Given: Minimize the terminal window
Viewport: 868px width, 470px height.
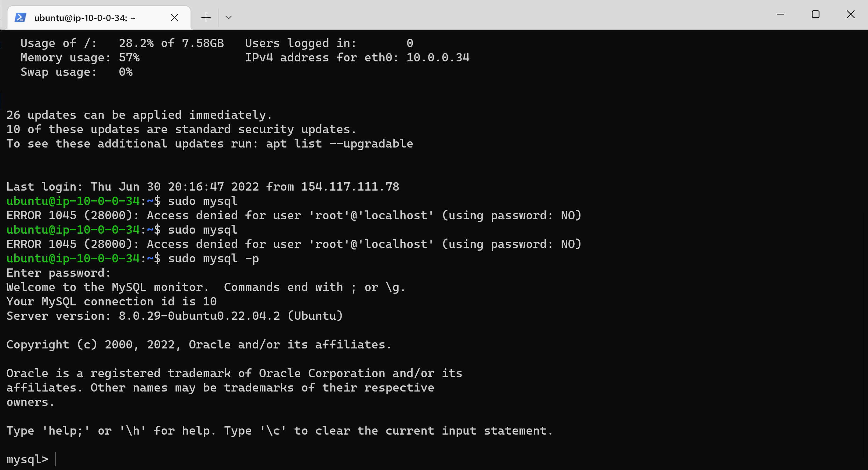Looking at the screenshot, I should coord(781,14).
